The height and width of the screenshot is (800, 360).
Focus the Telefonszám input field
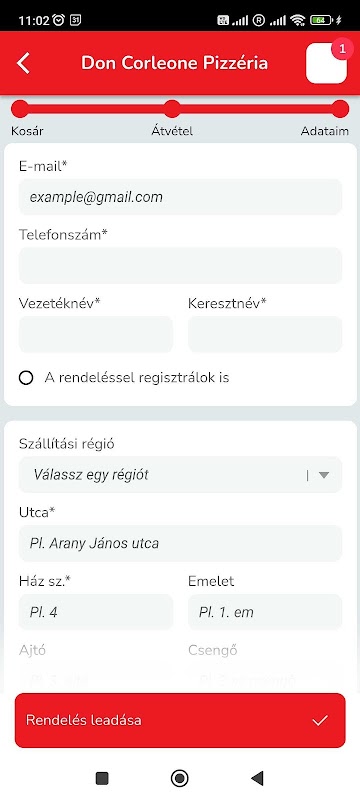click(181, 265)
